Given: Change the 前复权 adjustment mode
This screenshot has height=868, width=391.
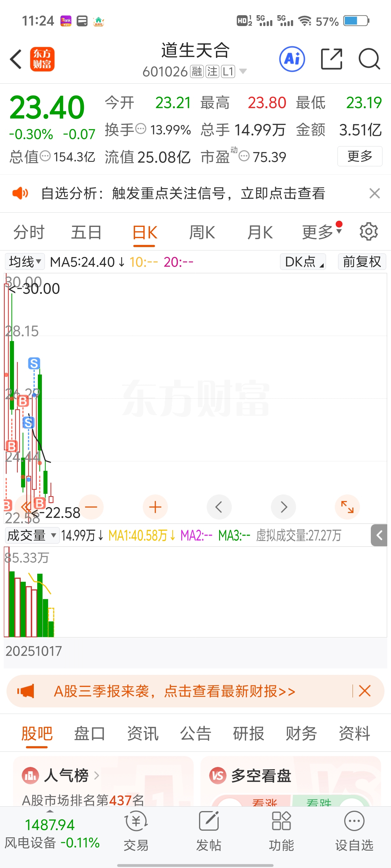Looking at the screenshot, I should tap(362, 261).
